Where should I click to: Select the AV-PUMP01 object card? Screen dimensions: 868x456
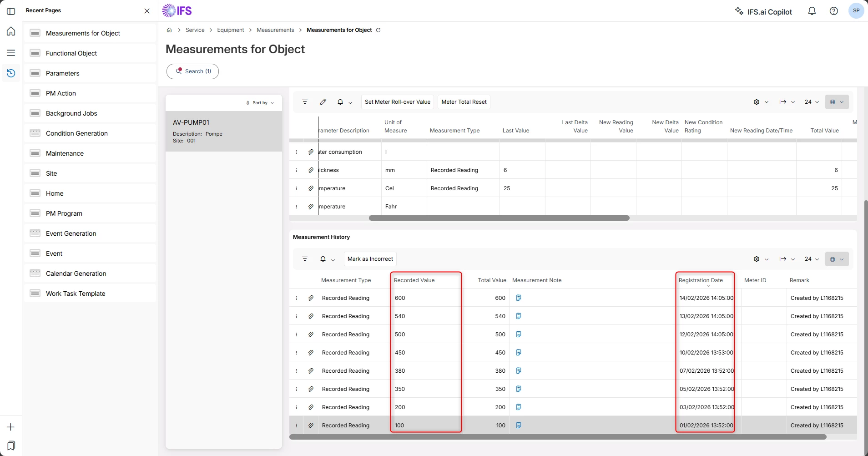pos(223,131)
